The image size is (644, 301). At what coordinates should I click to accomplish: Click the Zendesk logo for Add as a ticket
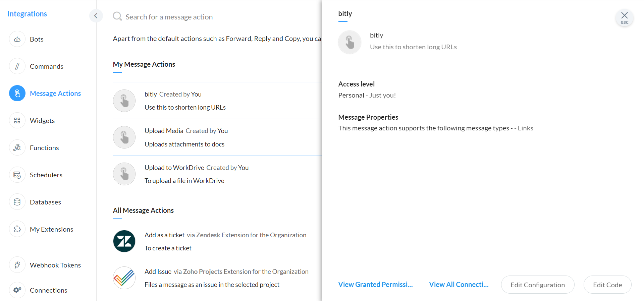[124, 241]
